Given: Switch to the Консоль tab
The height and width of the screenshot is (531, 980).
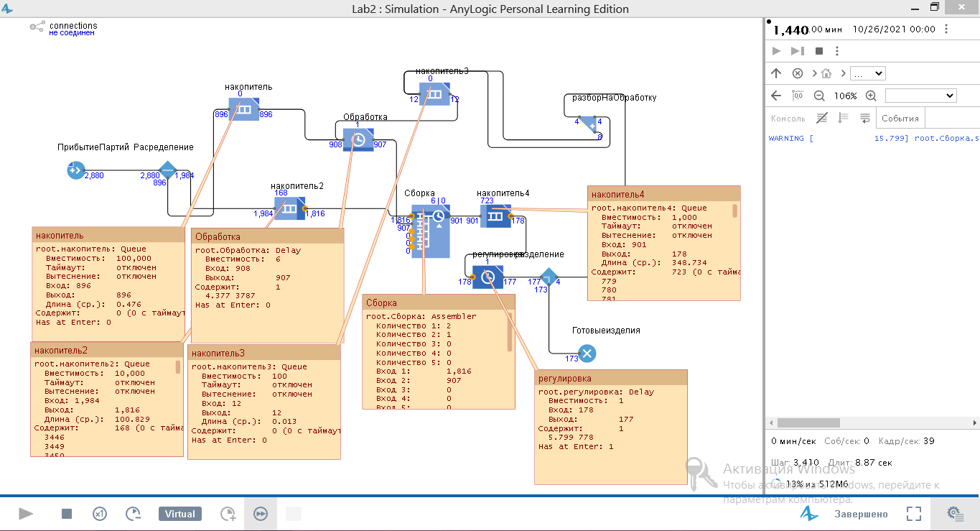Looking at the screenshot, I should coord(788,119).
